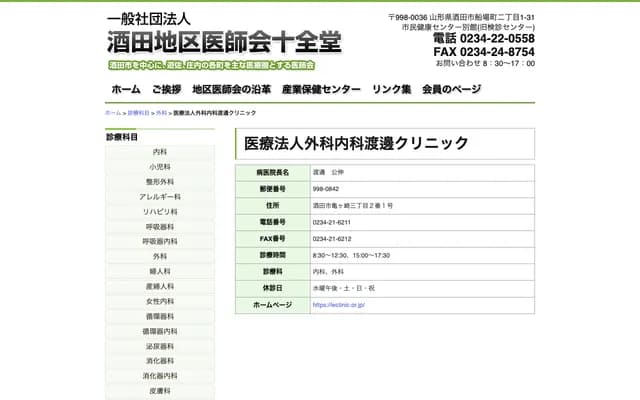Viewport: 640px width, 400px height.
Task: Click the page title 医療法人外科内科渡邊クリニック heading
Action: tap(356, 143)
